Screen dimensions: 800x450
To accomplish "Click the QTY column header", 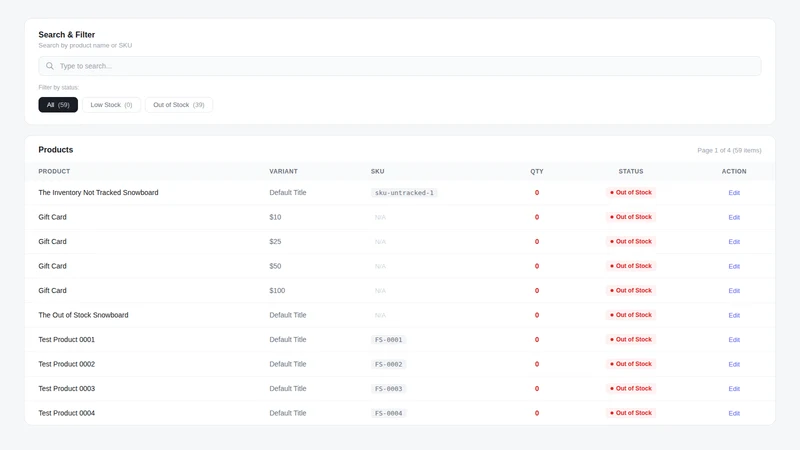I will 537,171.
